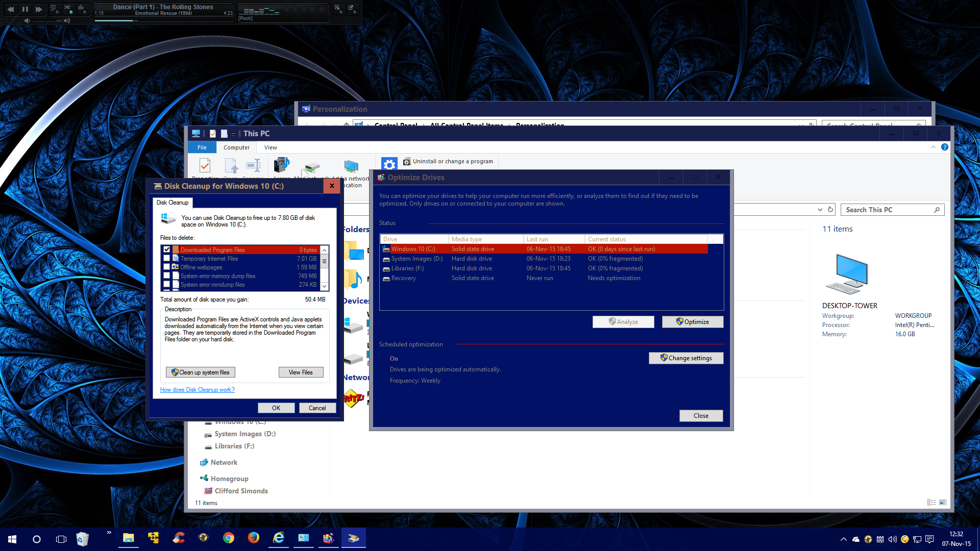Image resolution: width=980 pixels, height=551 pixels.
Task: Skip to next track in music player
Action: point(39,9)
